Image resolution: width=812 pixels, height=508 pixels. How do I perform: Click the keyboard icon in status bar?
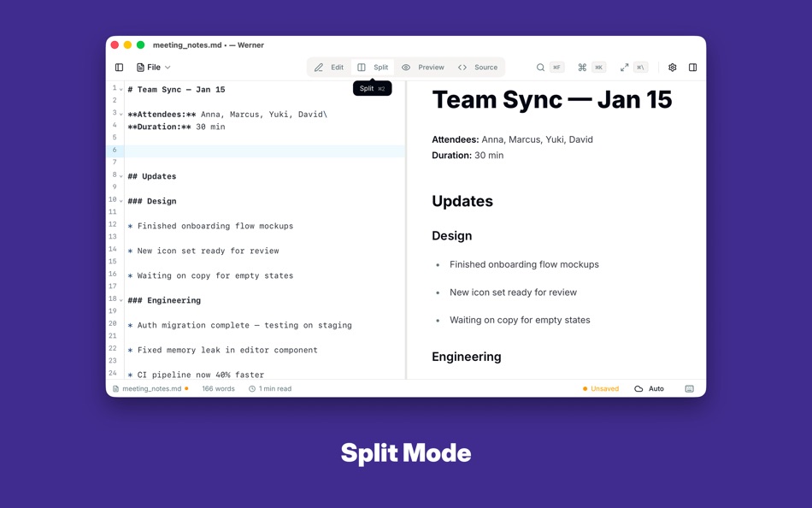click(x=689, y=389)
